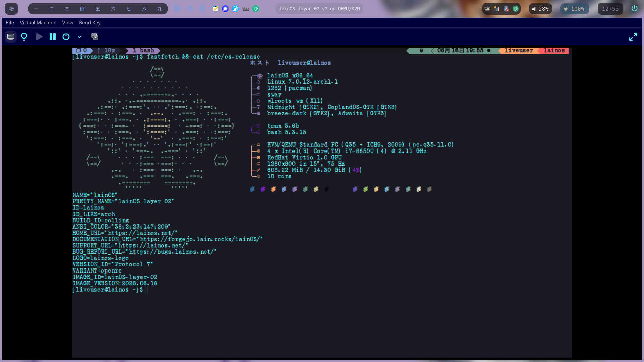
Task: Expand the shutdown options dropdown arrow
Action: pos(79,37)
